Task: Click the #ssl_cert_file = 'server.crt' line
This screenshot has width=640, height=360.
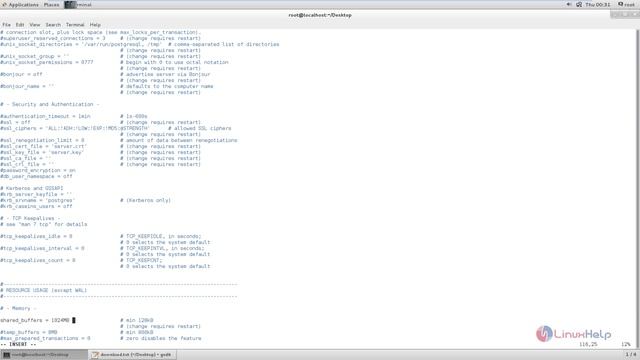Action: [43, 146]
